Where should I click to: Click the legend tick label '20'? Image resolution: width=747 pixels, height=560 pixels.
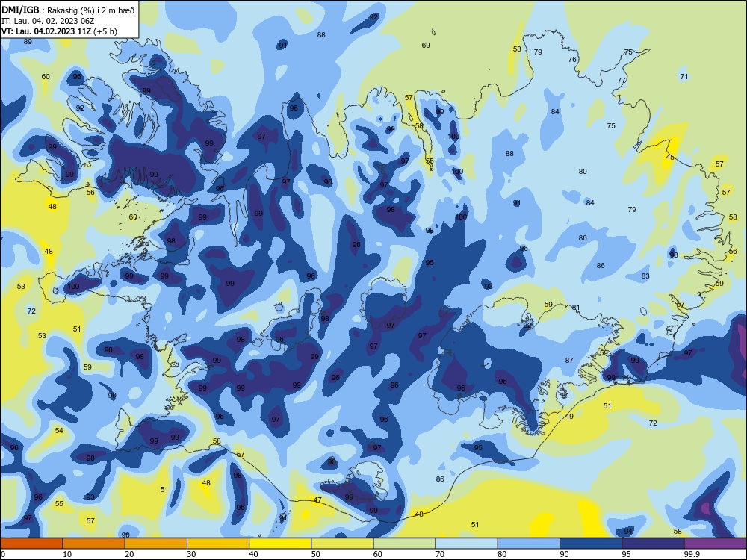point(129,554)
